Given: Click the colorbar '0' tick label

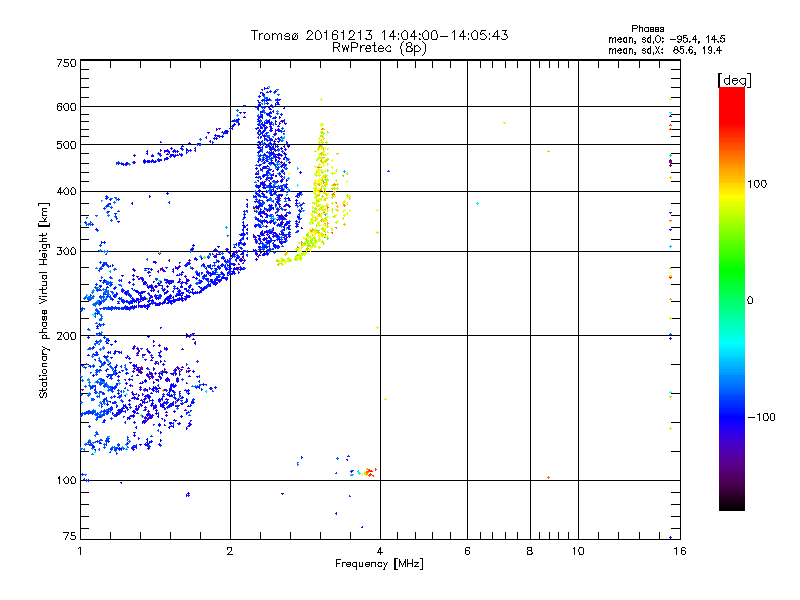Looking at the screenshot, I should (750, 300).
